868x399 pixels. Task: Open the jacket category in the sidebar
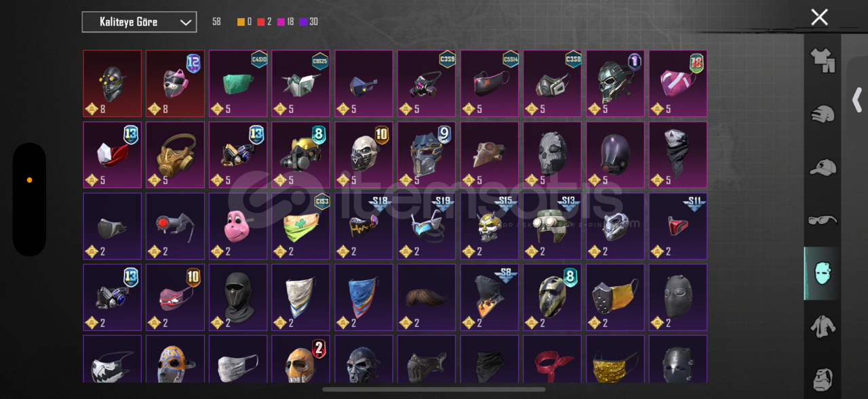tap(822, 327)
